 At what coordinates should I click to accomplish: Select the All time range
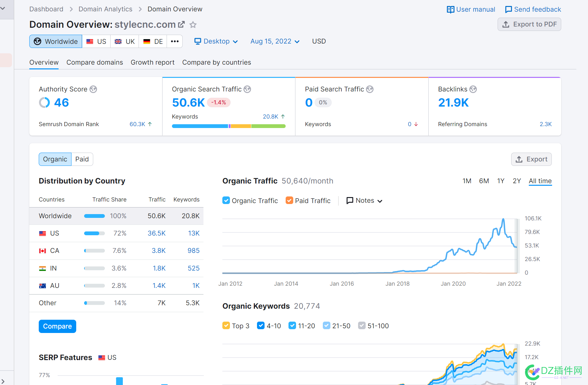click(x=540, y=181)
